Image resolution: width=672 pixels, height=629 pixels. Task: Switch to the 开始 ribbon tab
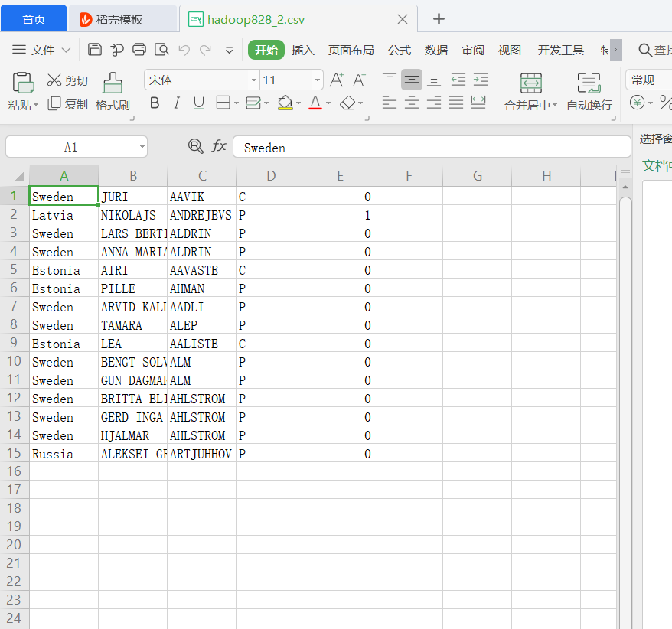point(266,51)
